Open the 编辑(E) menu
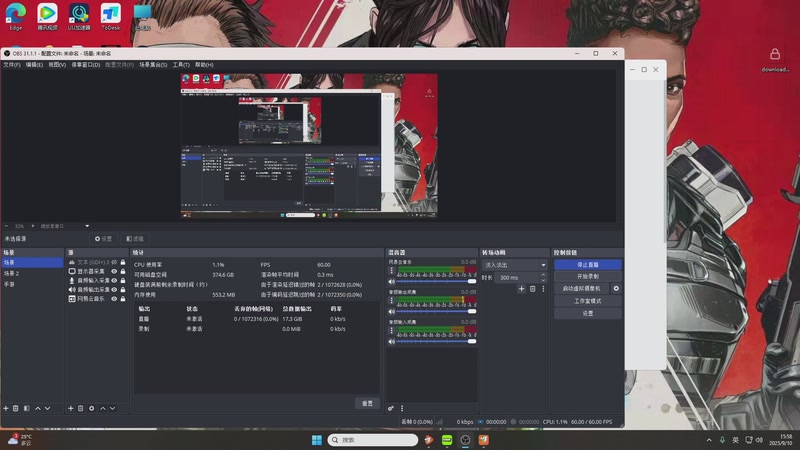The image size is (800, 450). [34, 65]
